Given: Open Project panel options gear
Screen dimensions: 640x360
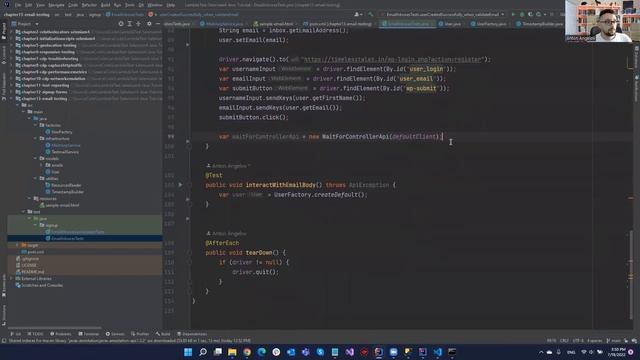Looking at the screenshot, I should click(149, 24).
